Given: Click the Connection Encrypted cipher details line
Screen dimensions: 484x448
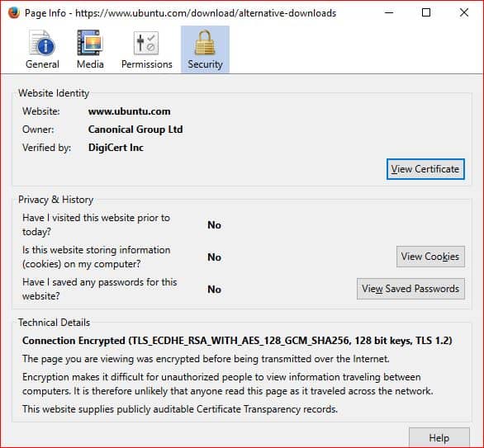Looking at the screenshot, I should click(x=237, y=341).
